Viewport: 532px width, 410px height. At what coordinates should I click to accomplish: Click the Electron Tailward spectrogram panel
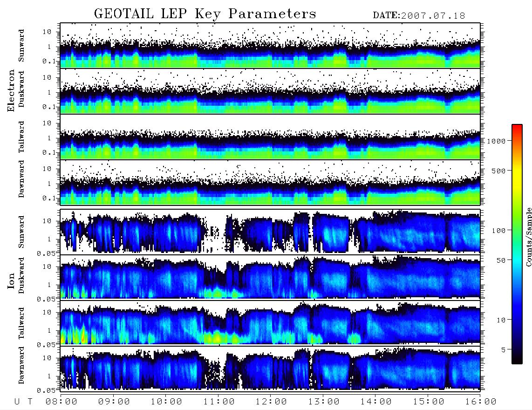[270, 137]
